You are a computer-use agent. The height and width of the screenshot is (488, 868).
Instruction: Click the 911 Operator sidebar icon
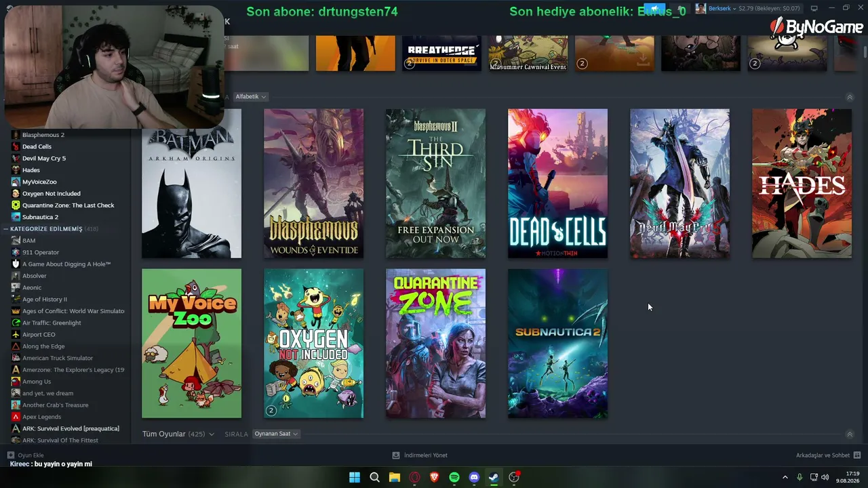16,252
